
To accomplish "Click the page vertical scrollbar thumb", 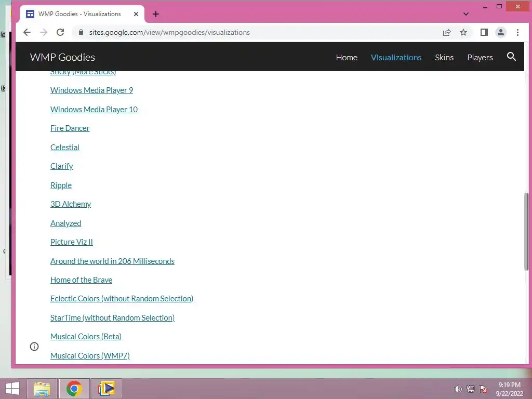I will (x=526, y=231).
